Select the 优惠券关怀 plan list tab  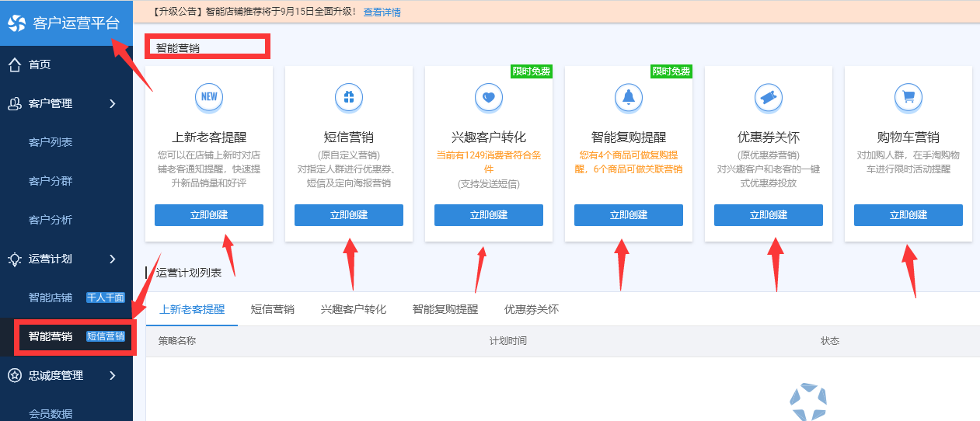(531, 309)
